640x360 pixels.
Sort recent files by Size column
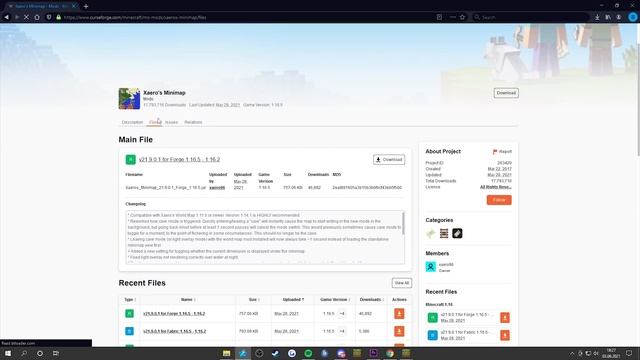[x=254, y=300]
